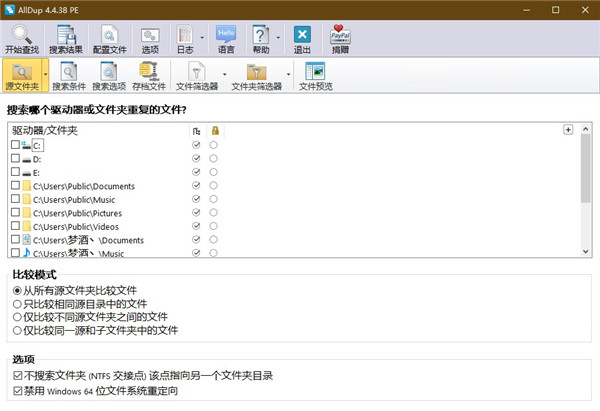Check C:\Users\Public\Videos folder checkbox
The height and width of the screenshot is (411, 600).
(x=15, y=226)
